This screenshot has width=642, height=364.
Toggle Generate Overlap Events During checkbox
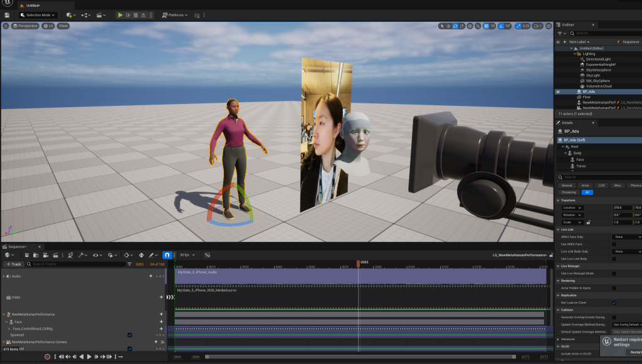614,318
